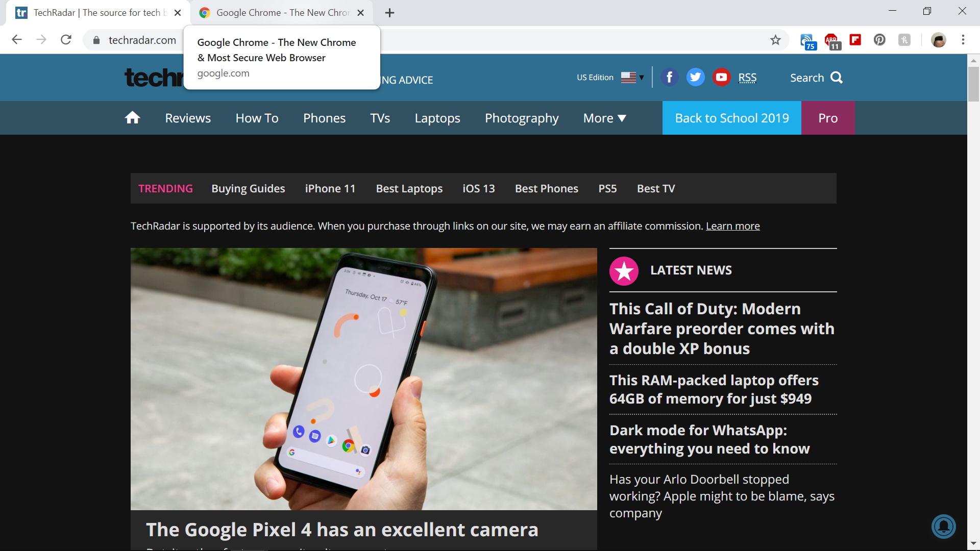Open the Laptops menu item
The height and width of the screenshot is (551, 980).
(437, 118)
